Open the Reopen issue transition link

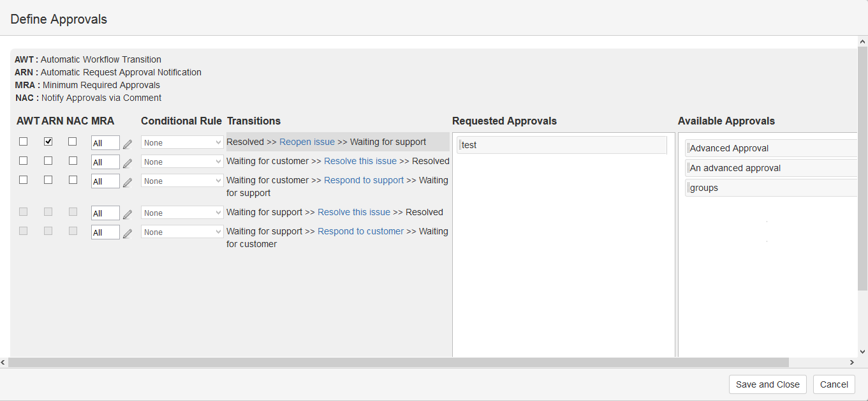point(307,142)
